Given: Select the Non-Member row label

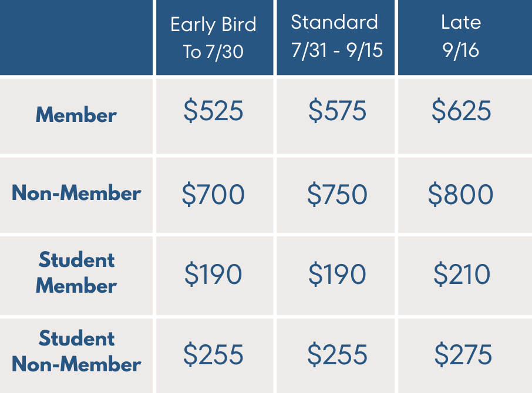Looking at the screenshot, I should [x=76, y=194].
